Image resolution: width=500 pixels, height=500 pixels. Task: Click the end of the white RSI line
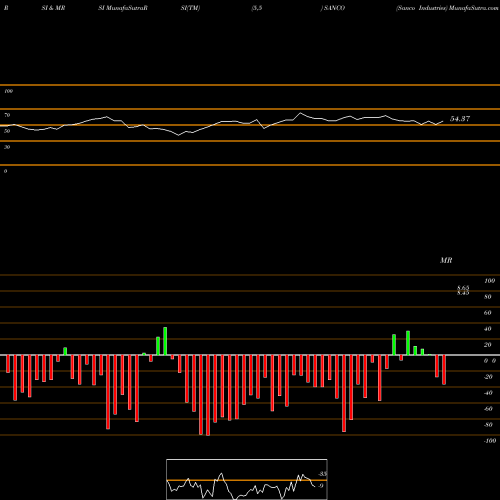pyautogui.click(x=443, y=121)
